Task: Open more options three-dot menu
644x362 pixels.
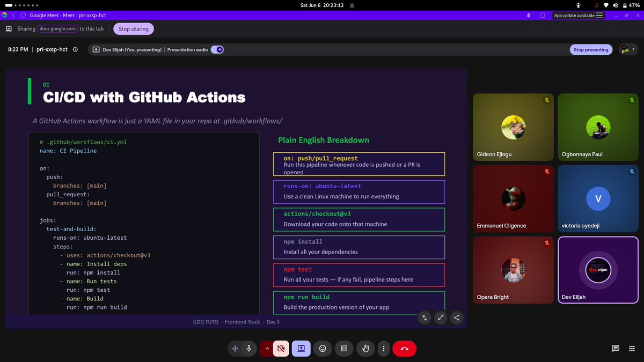Action: click(x=383, y=349)
